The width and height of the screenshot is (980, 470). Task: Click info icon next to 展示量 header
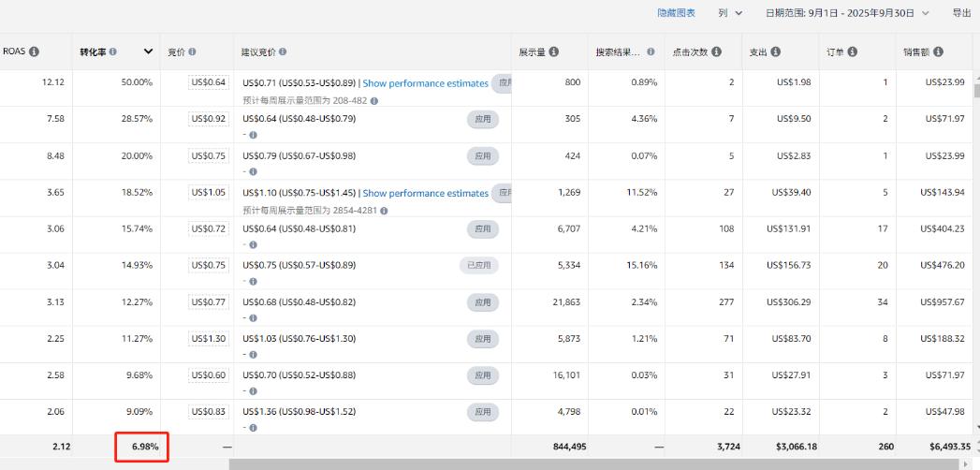click(x=554, y=51)
